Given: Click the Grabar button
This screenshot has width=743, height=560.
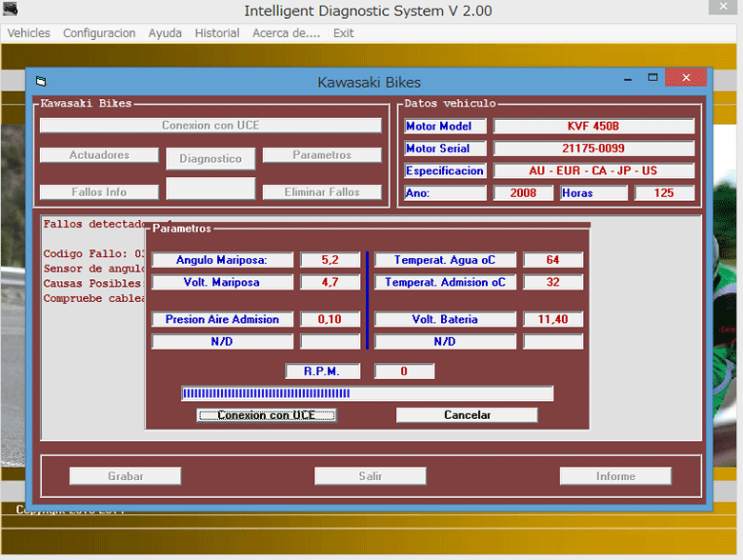Looking at the screenshot, I should click(x=125, y=476).
